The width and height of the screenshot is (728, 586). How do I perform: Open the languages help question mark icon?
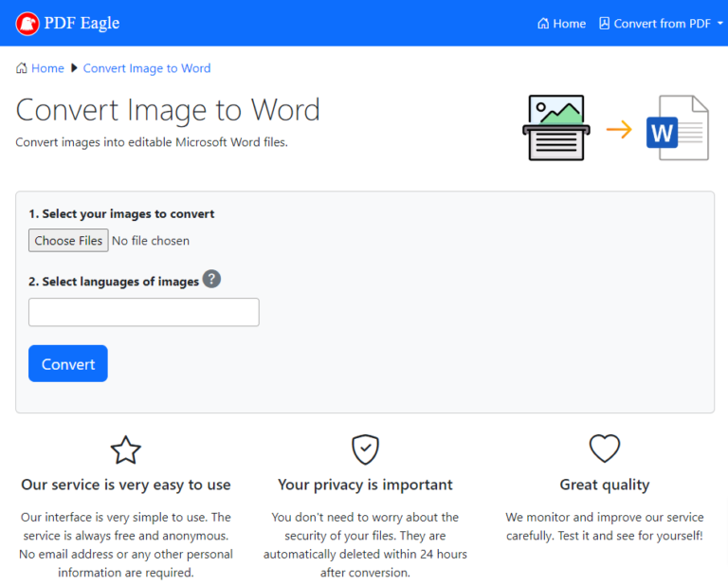click(x=211, y=279)
